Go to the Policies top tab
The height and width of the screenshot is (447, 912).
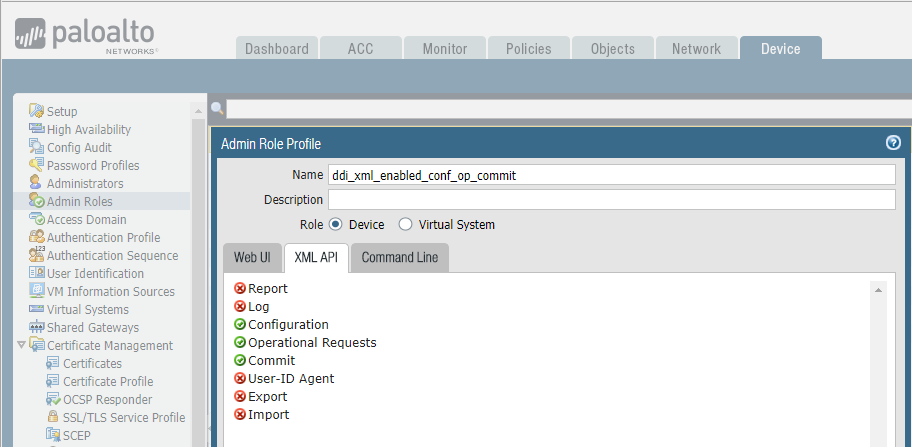(528, 48)
